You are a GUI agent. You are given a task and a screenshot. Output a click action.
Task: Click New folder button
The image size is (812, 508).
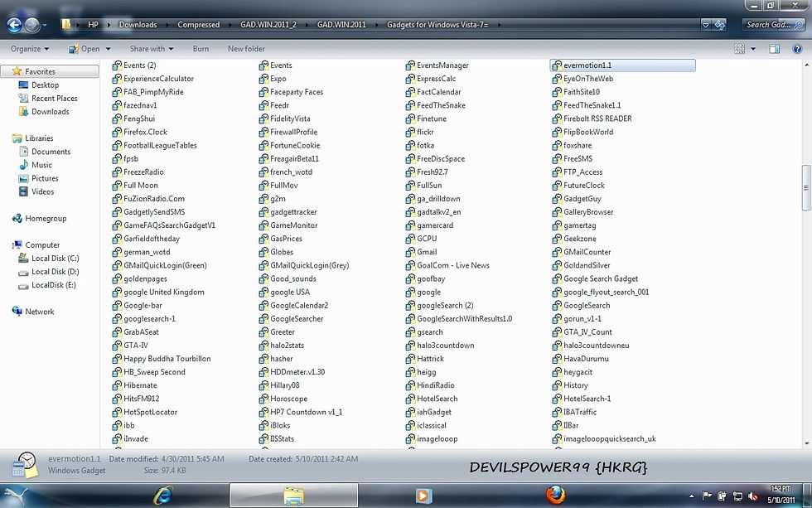coord(247,49)
